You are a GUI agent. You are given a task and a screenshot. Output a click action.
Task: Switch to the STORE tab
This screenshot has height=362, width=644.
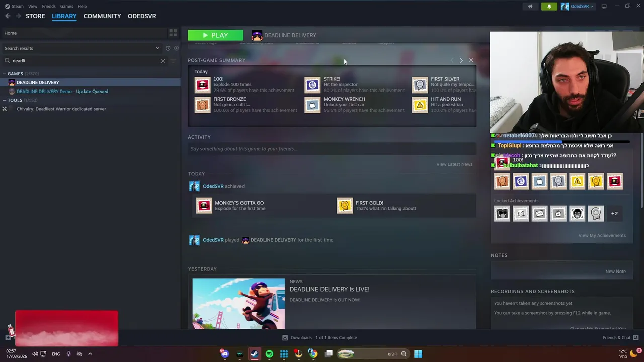[x=35, y=16]
